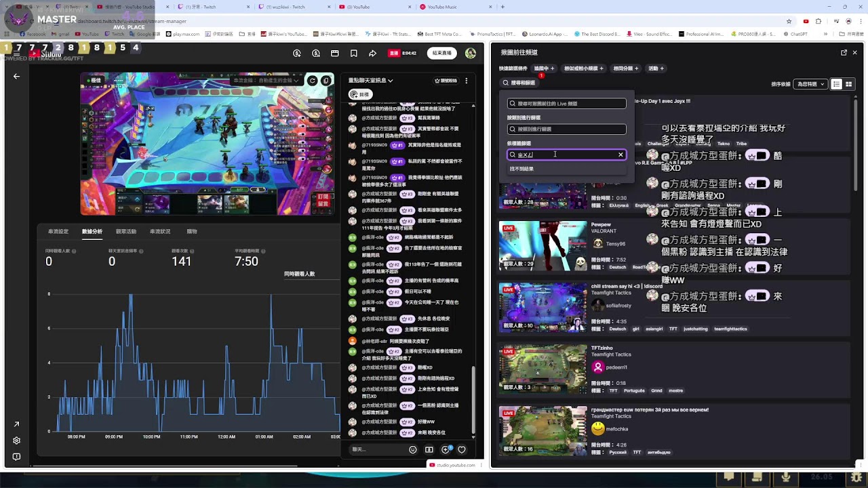Open the 'chill stream say hi <3' stream title
868x488 pixels.
tap(627, 286)
